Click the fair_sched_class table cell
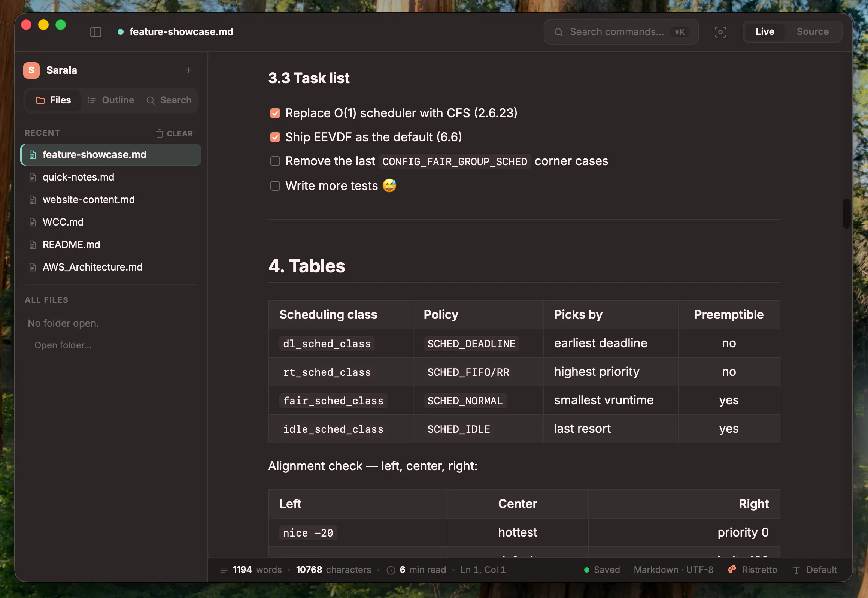 341,401
